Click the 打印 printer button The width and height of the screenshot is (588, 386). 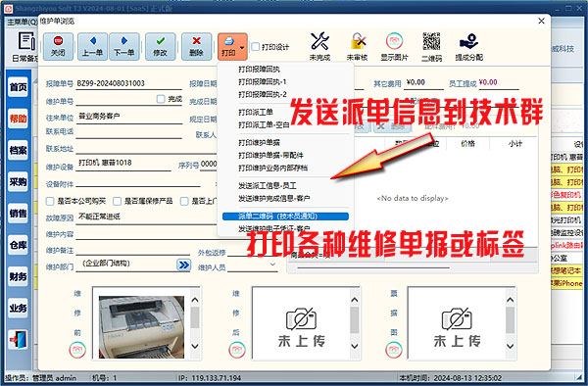[228, 46]
